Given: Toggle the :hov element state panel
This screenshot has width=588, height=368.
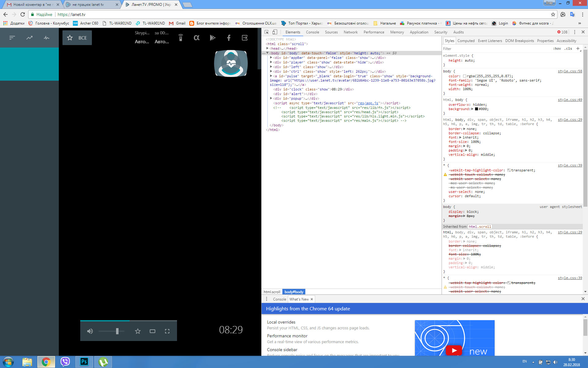Looking at the screenshot, I should pyautogui.click(x=557, y=48).
